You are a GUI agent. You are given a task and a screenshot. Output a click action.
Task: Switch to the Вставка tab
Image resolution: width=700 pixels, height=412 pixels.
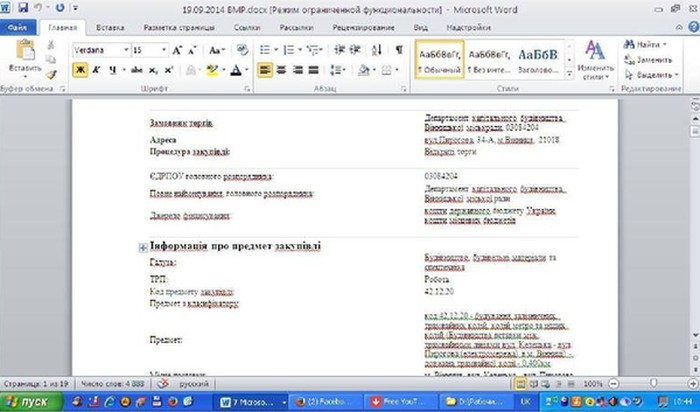110,27
